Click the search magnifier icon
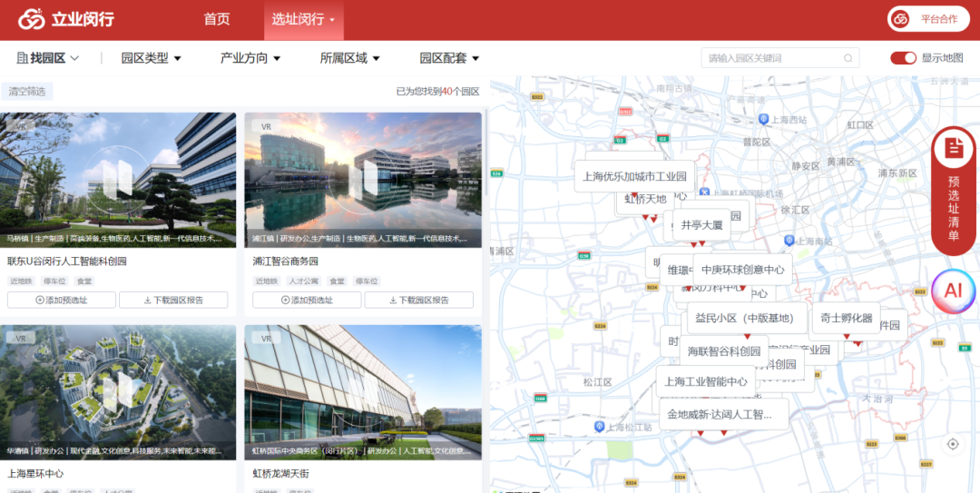This screenshot has width=980, height=493. pyautogui.click(x=848, y=58)
